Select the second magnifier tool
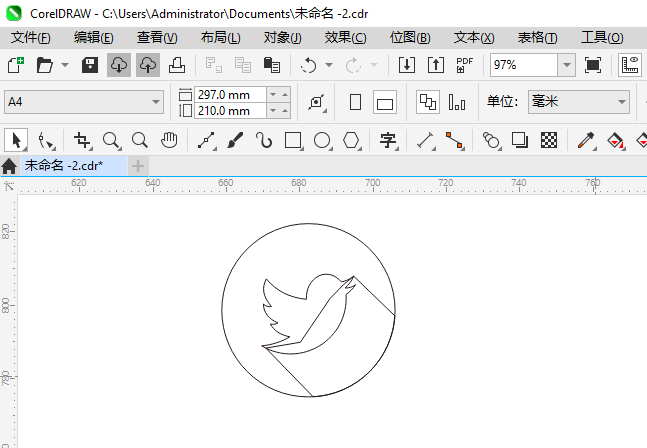The height and width of the screenshot is (448, 647). click(140, 140)
